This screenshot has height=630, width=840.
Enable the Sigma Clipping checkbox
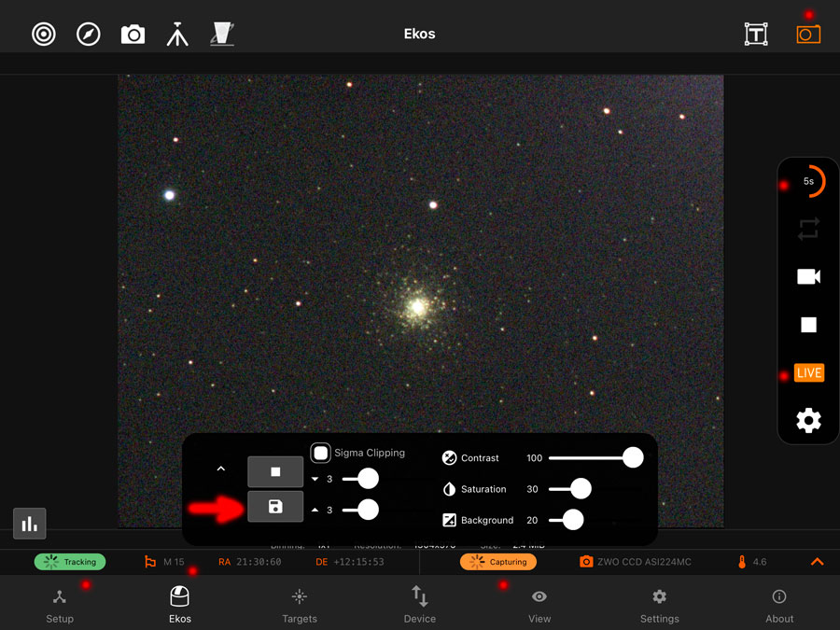(x=320, y=453)
